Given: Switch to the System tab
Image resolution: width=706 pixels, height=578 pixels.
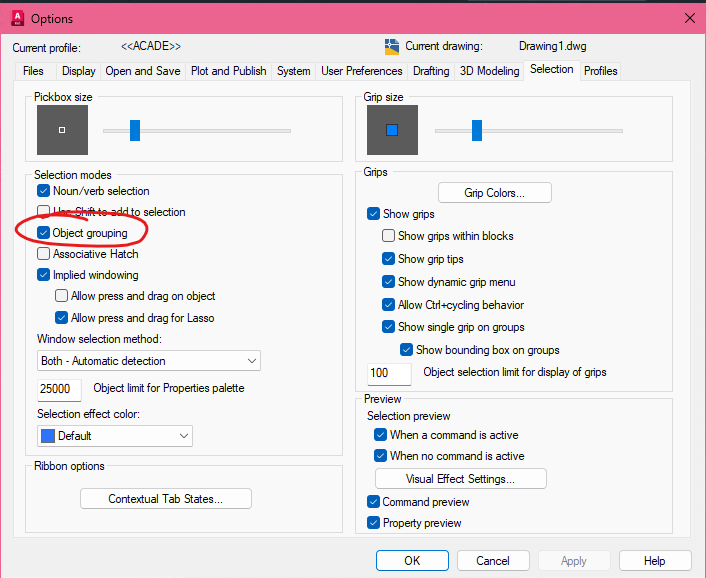Looking at the screenshot, I should tap(294, 71).
